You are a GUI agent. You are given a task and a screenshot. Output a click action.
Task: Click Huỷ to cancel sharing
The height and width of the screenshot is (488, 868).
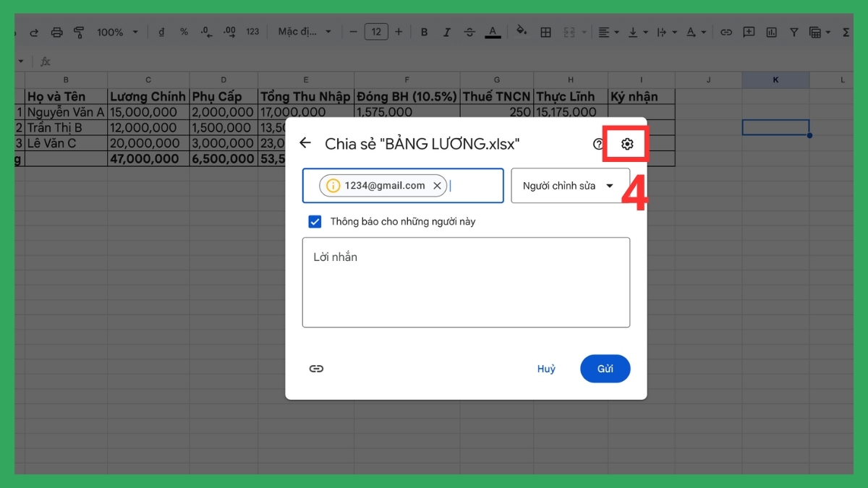pos(546,369)
